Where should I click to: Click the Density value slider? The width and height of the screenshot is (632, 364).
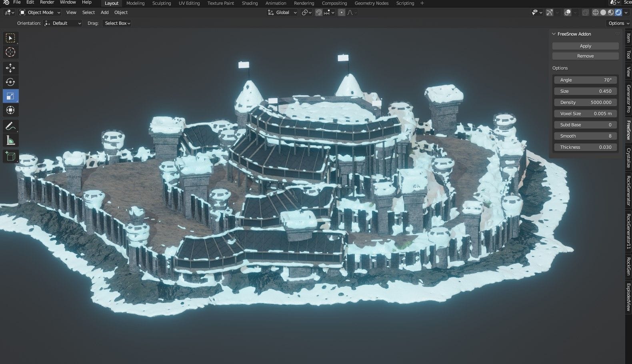(x=586, y=102)
